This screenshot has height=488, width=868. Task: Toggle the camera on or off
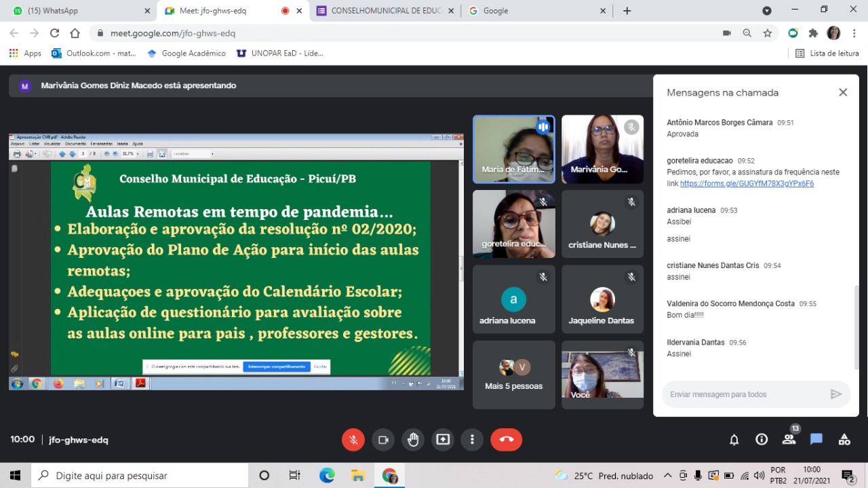[383, 440]
